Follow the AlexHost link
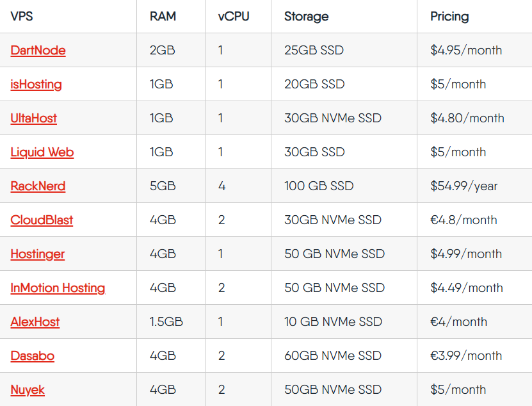This screenshot has width=532, height=406. pos(35,322)
